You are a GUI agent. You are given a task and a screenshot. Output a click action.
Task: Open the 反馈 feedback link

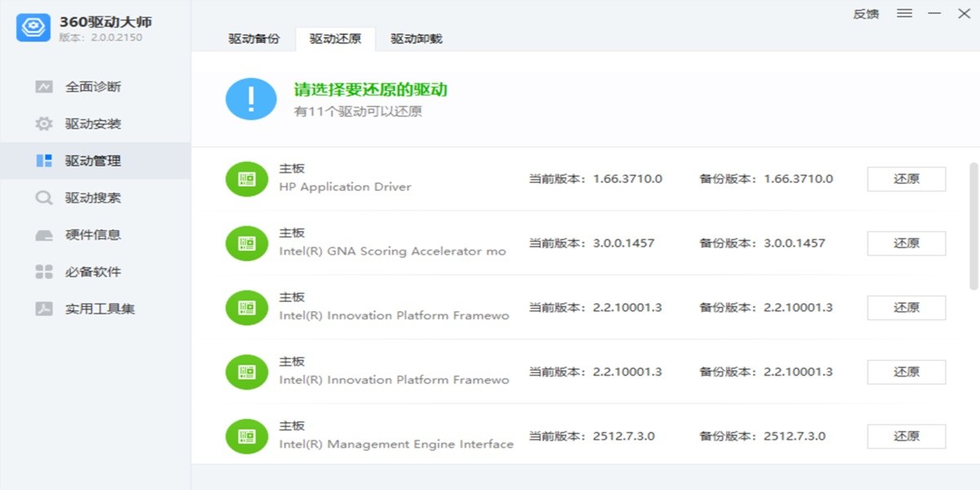point(866,13)
